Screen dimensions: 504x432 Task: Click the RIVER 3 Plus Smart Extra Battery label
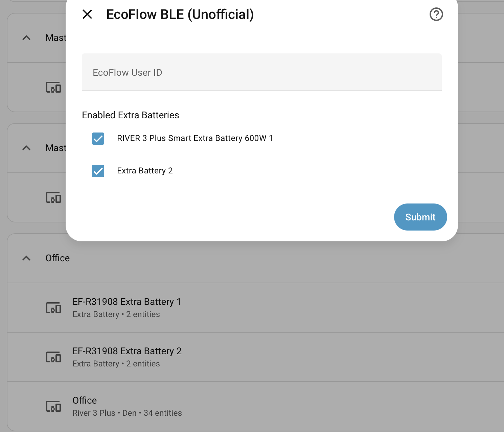195,138
